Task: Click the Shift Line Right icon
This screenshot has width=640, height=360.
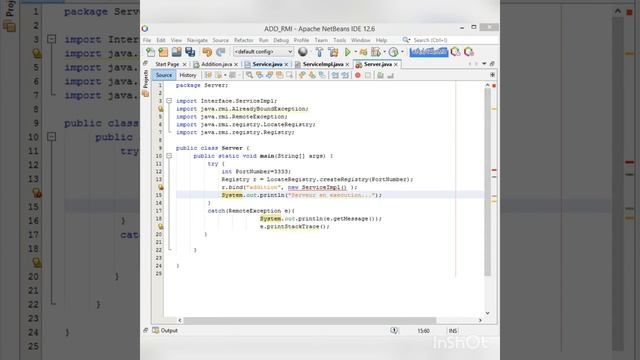Action: tap(345, 75)
